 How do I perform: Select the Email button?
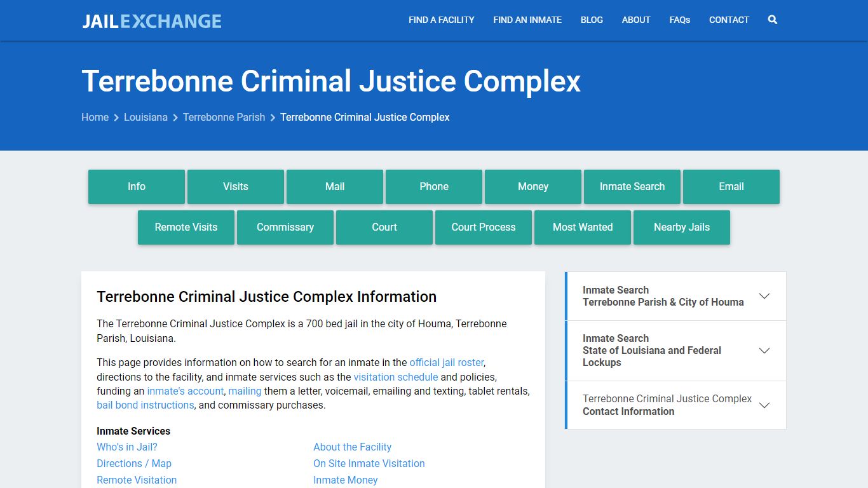pos(731,187)
